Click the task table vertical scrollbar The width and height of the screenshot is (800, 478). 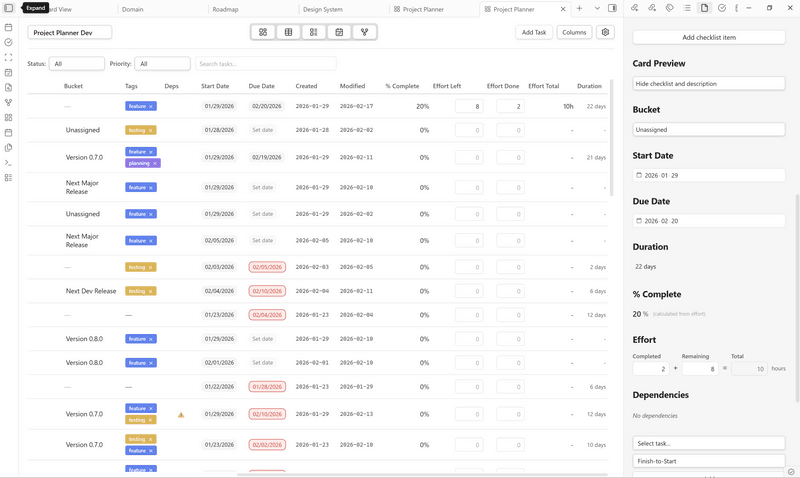click(x=612, y=138)
